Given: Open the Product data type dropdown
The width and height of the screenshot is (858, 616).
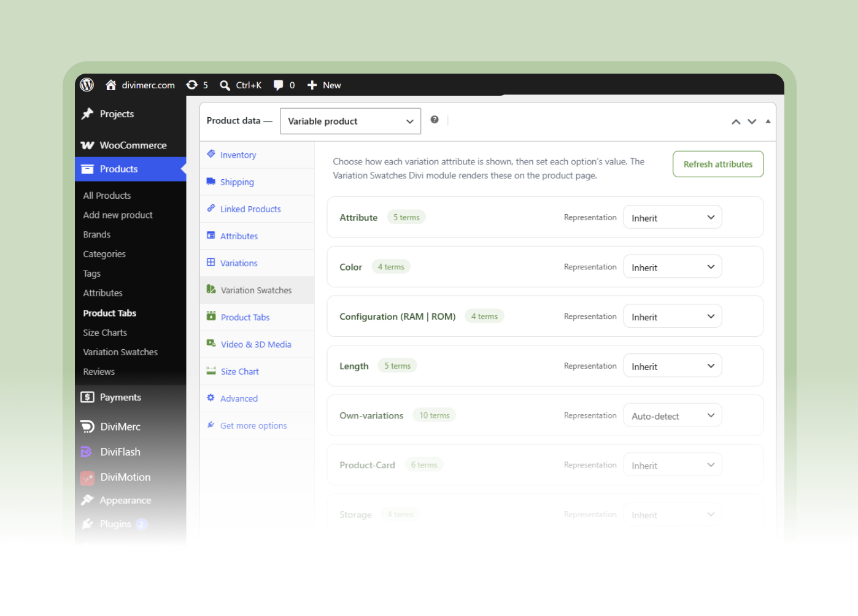Looking at the screenshot, I should [350, 121].
